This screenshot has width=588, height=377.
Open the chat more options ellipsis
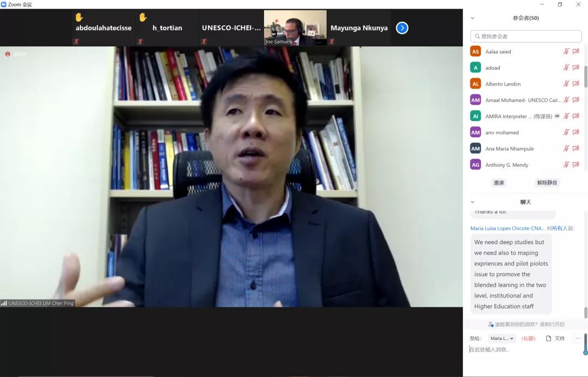[x=578, y=338]
